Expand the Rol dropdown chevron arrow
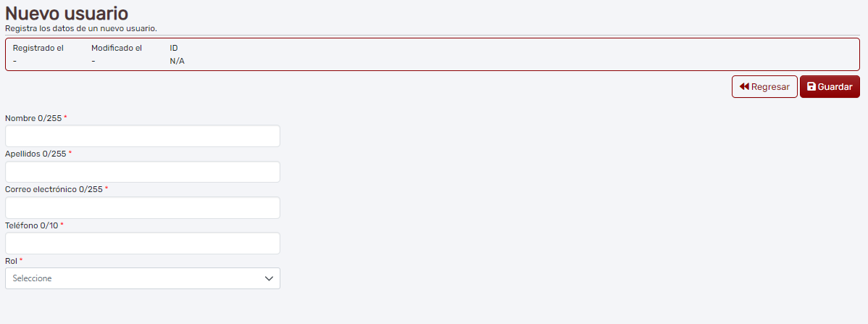The height and width of the screenshot is (324, 868). (x=269, y=278)
